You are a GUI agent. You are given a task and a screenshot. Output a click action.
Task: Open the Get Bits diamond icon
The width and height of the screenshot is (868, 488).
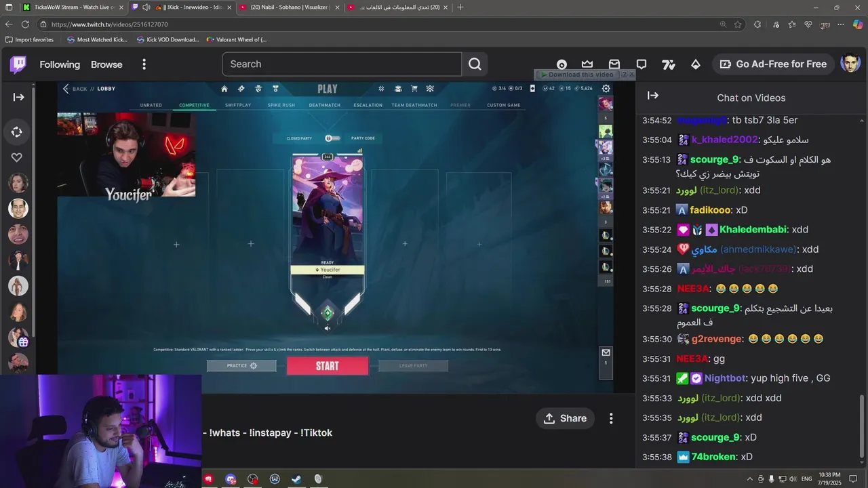(696, 64)
